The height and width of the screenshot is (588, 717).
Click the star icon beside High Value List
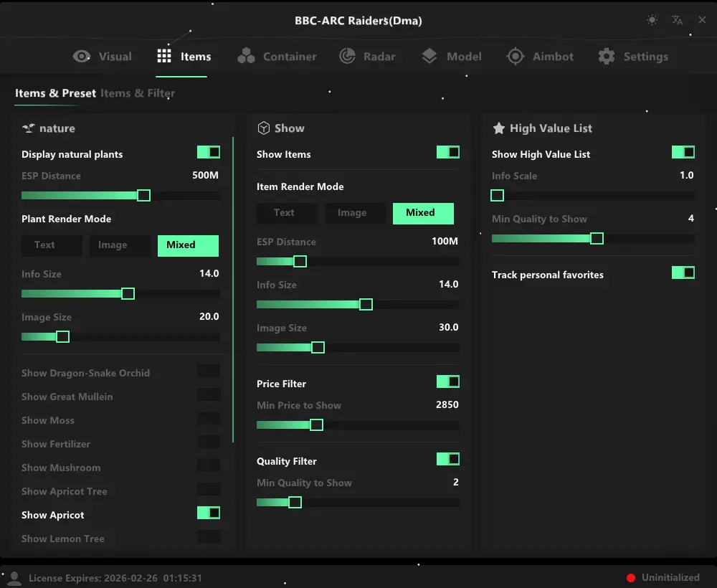click(x=499, y=128)
